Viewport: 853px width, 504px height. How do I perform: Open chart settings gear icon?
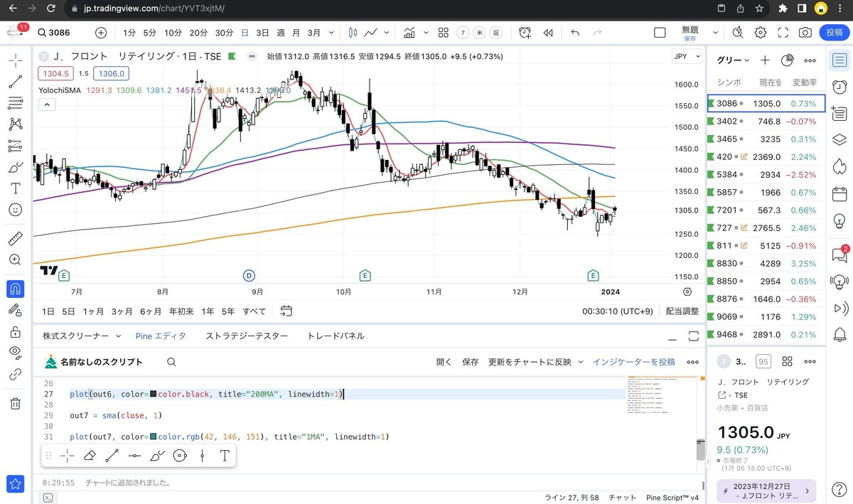[760, 33]
